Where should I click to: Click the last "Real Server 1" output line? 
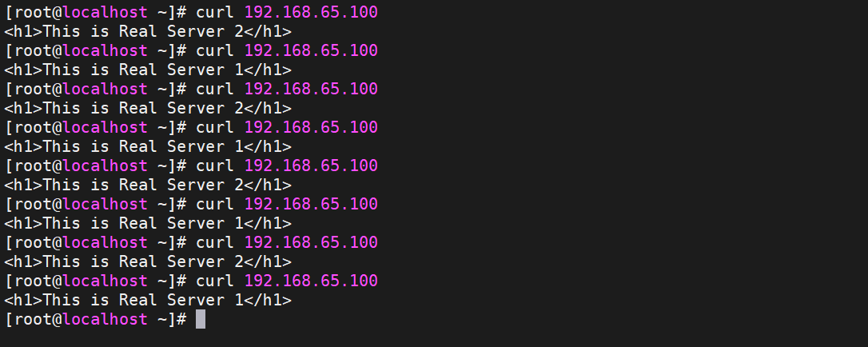[x=148, y=300]
